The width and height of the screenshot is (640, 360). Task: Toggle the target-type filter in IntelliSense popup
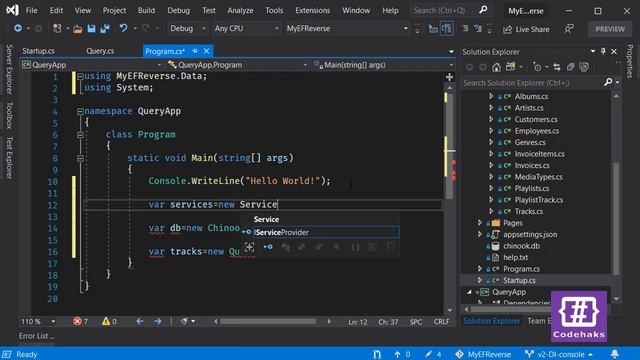point(249,247)
